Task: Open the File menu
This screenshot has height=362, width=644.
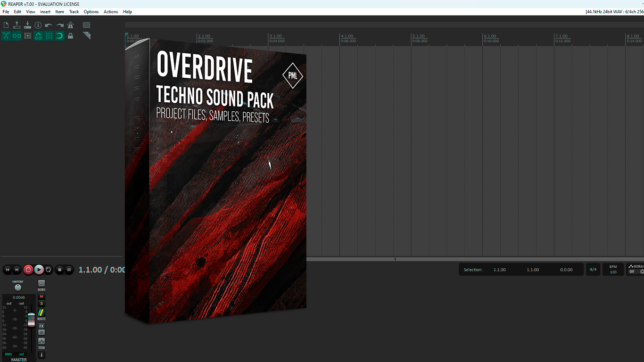Action: 6,12
